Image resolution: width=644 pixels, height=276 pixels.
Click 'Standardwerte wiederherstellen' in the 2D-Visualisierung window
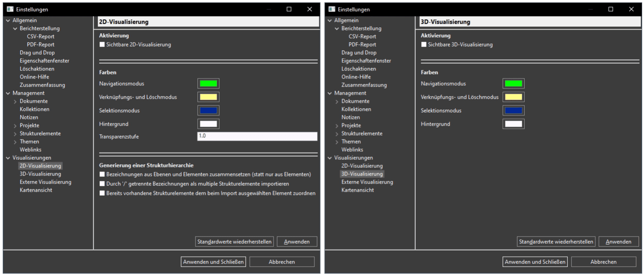235,241
